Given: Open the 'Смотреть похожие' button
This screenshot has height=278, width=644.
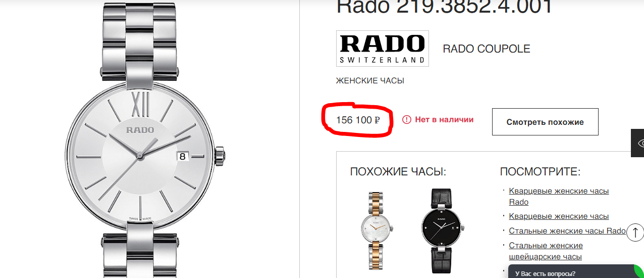Looking at the screenshot, I should tap(545, 122).
